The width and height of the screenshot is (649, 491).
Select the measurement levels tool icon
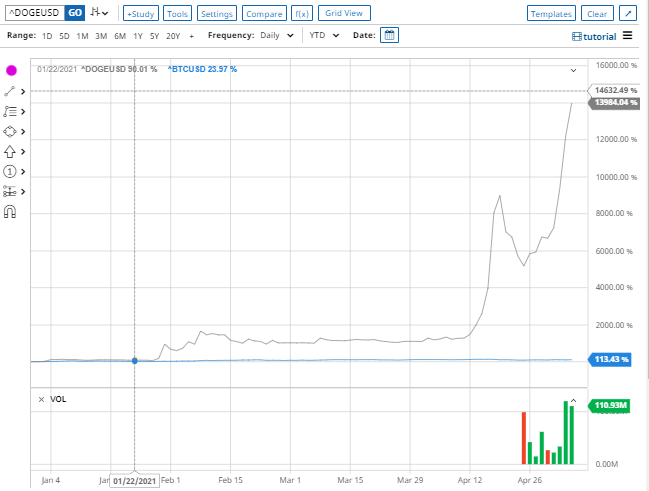click(x=10, y=191)
